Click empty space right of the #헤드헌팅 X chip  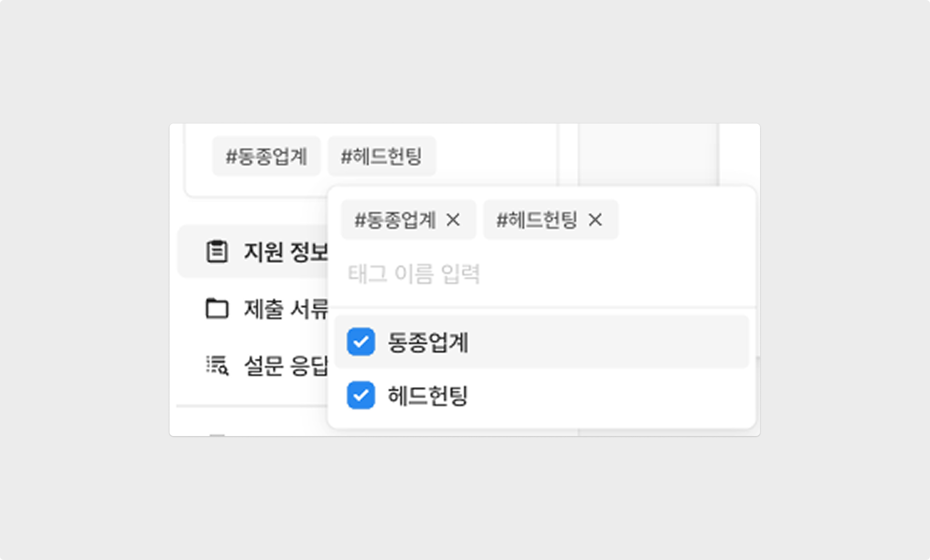coord(684,220)
